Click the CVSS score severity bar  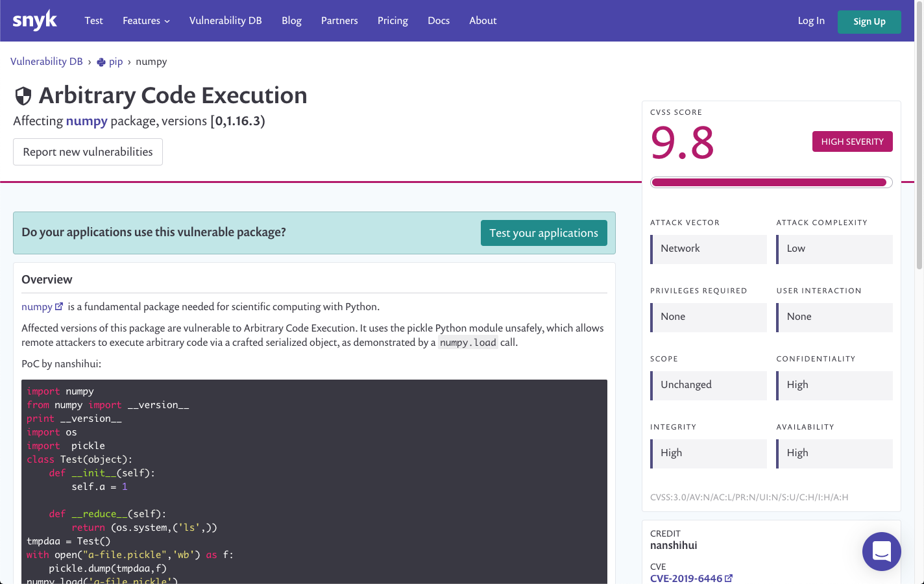(x=772, y=182)
